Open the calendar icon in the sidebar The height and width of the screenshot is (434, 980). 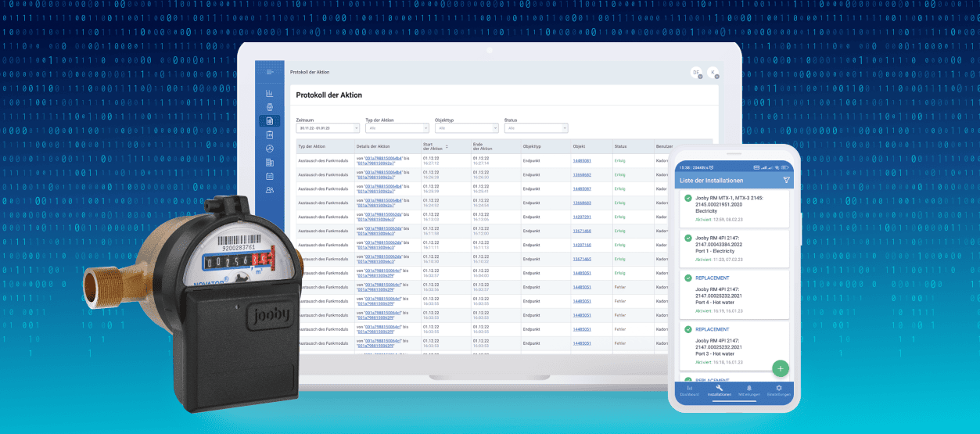pyautogui.click(x=270, y=176)
